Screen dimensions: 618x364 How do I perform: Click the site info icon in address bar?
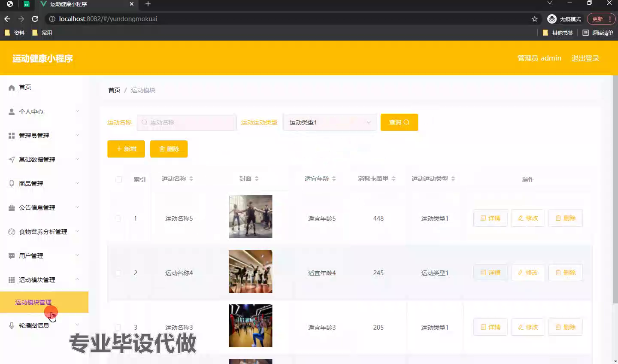tap(52, 19)
